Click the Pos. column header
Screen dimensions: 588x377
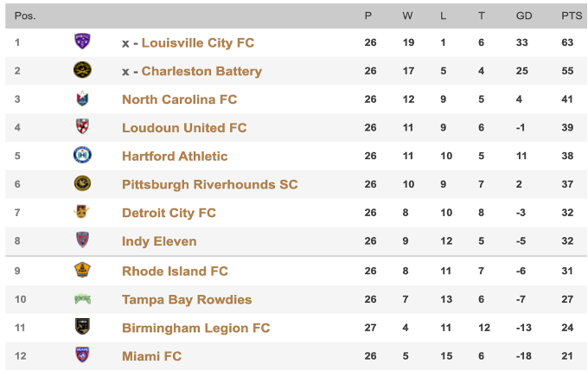pyautogui.click(x=24, y=16)
